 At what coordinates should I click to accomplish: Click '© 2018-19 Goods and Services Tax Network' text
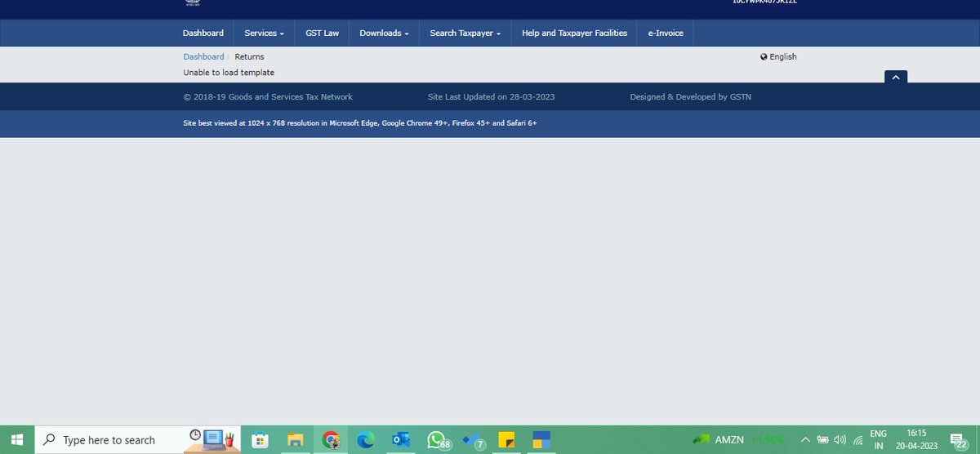[x=268, y=96]
